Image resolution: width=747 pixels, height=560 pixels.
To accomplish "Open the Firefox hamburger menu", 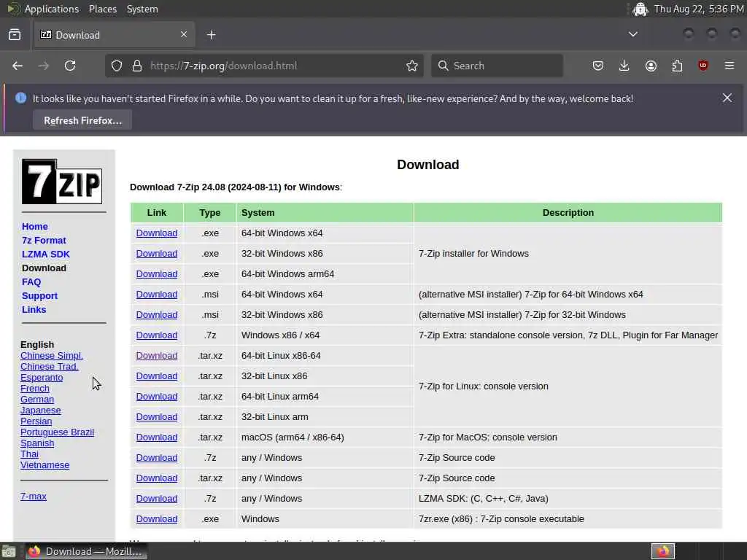I will (729, 66).
